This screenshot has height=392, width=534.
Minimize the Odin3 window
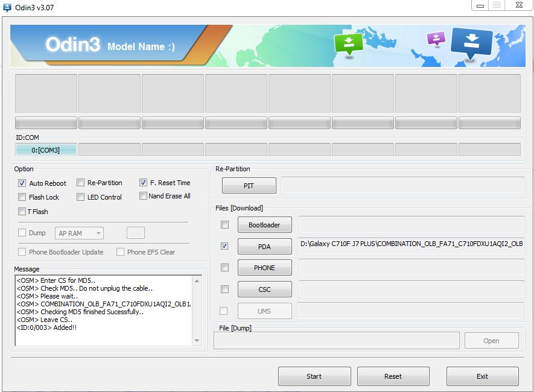pyautogui.click(x=480, y=6)
